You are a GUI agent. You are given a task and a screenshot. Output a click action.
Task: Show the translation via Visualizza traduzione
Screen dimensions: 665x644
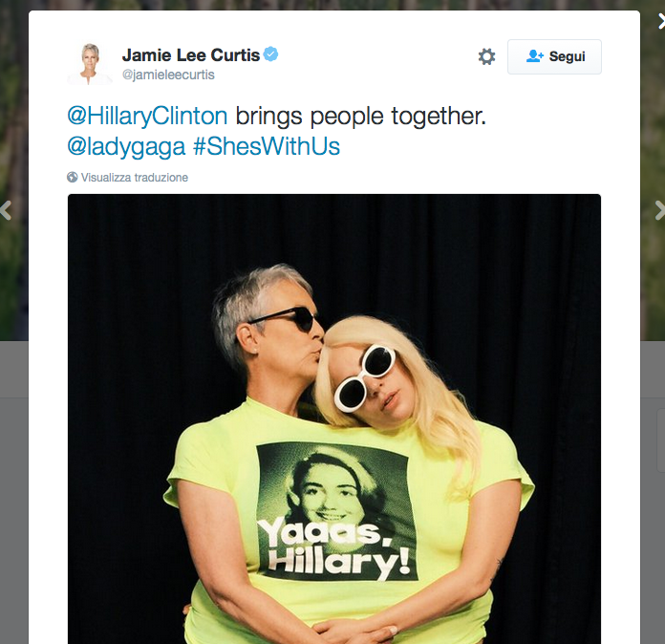point(135,178)
